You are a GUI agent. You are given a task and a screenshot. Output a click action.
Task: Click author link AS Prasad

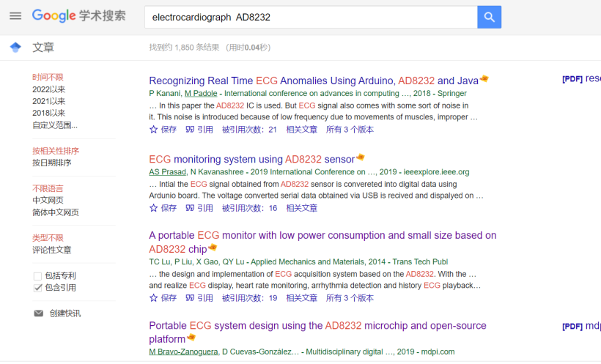168,172
